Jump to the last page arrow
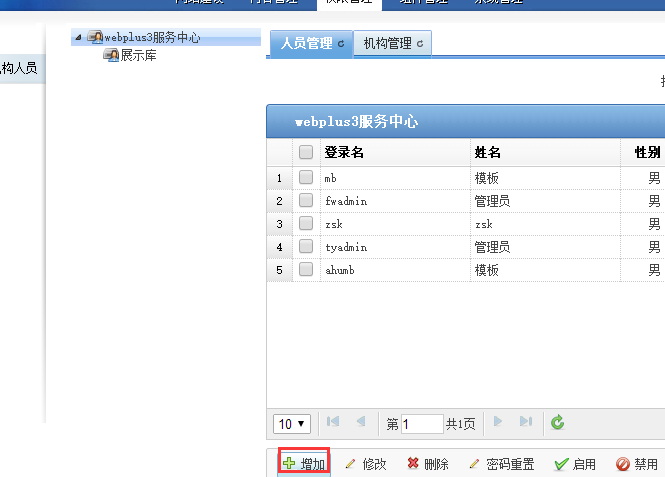The width and height of the screenshot is (665, 477). click(x=525, y=423)
